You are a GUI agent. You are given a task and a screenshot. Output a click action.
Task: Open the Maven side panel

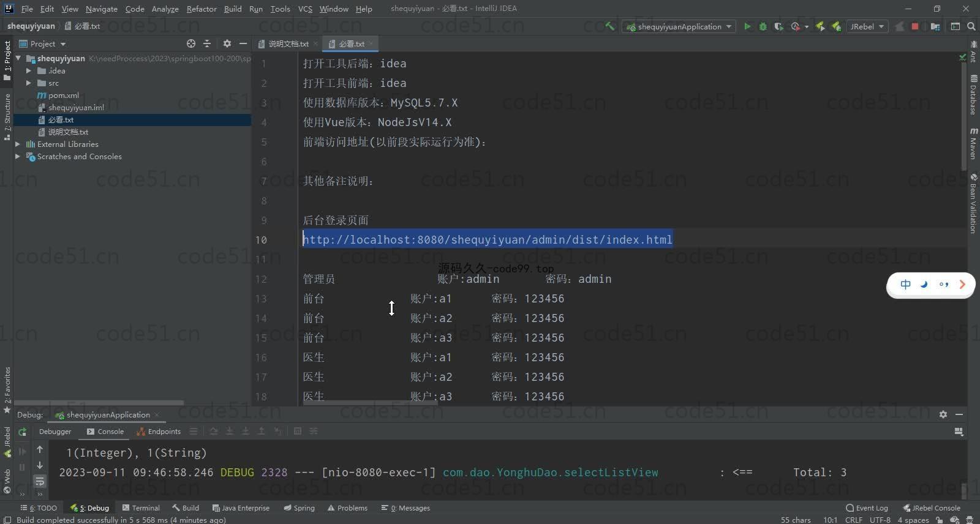pyautogui.click(x=973, y=143)
